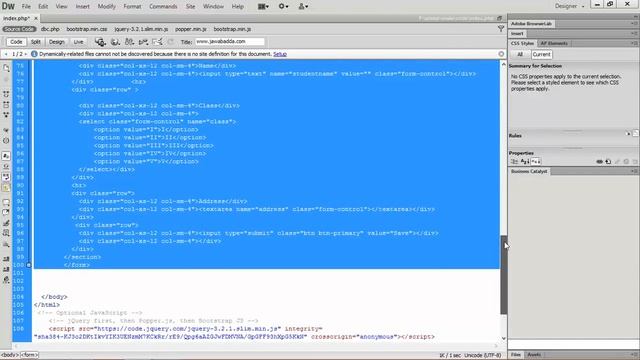Image resolution: width=640 pixels, height=360 pixels.
Task: Click the Recent Snippets icon
Action: (x=6, y=233)
